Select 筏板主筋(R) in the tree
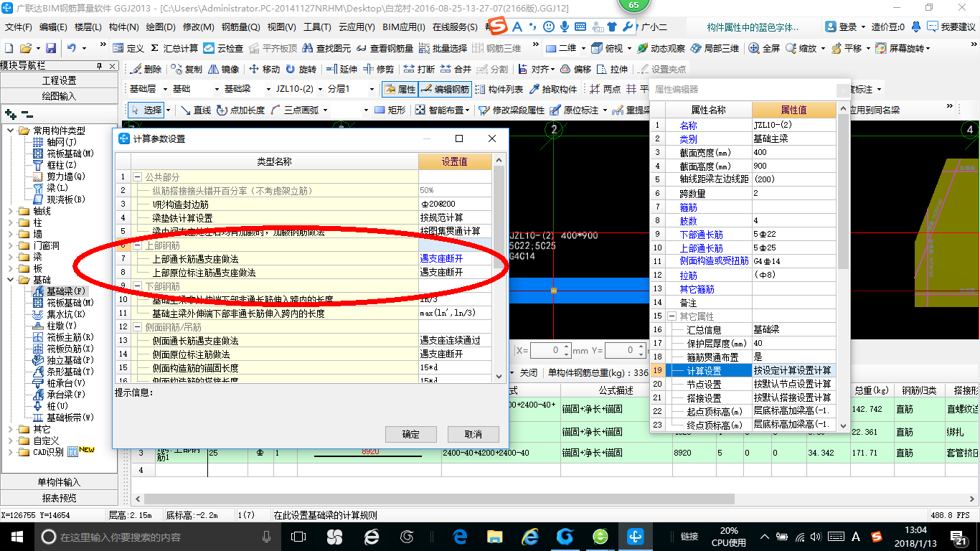Screen dimensions: 980x551 63,337
